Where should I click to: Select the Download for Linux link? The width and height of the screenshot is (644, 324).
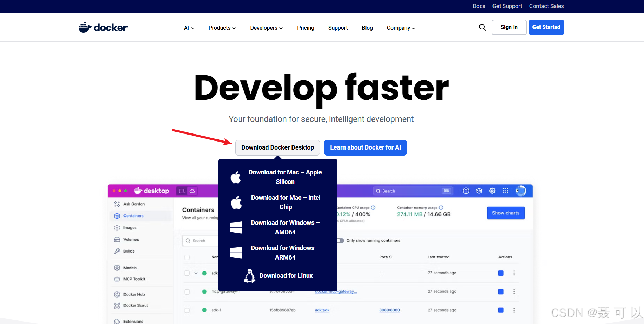coord(286,276)
